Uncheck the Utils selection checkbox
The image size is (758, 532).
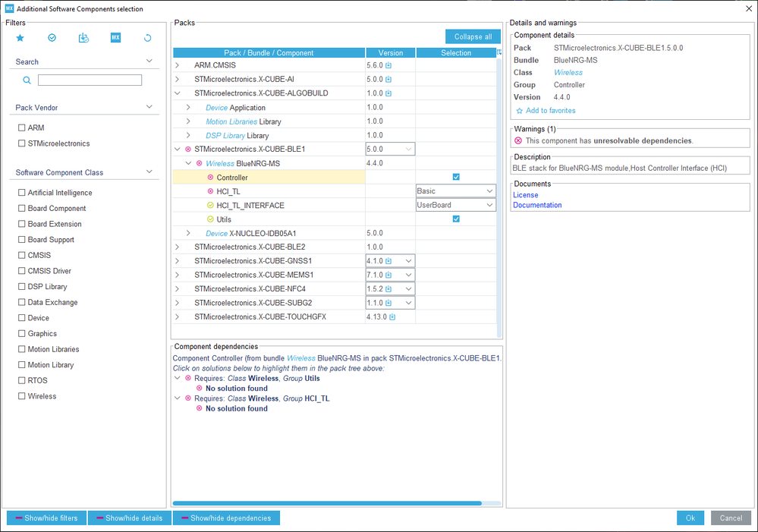(x=456, y=219)
